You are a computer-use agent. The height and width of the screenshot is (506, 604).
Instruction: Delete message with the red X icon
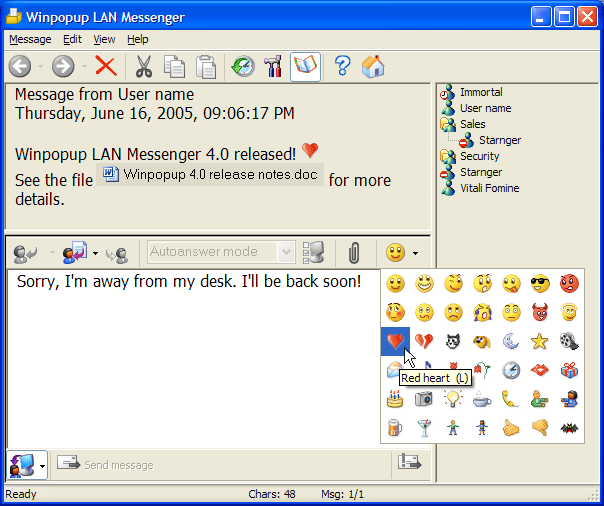pos(106,66)
